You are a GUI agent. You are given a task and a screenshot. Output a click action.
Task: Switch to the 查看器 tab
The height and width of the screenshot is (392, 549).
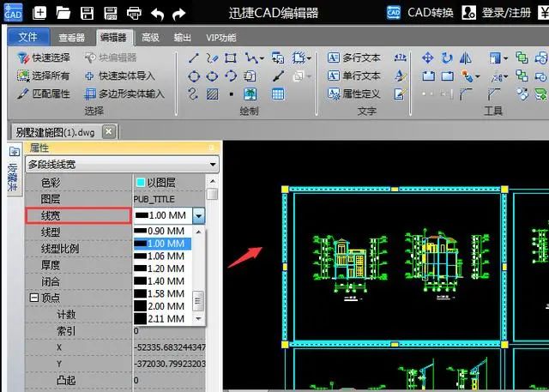pyautogui.click(x=72, y=38)
